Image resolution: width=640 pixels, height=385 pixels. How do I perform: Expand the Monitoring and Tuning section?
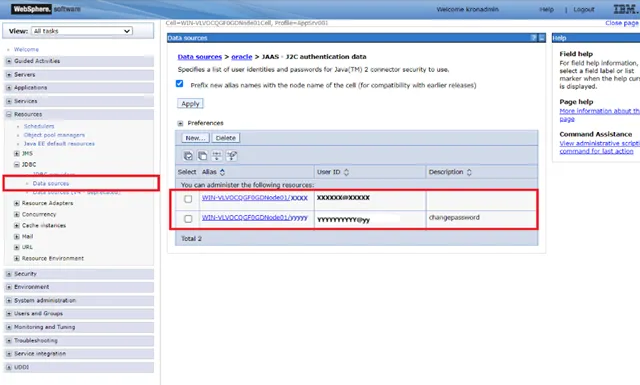(x=9, y=327)
